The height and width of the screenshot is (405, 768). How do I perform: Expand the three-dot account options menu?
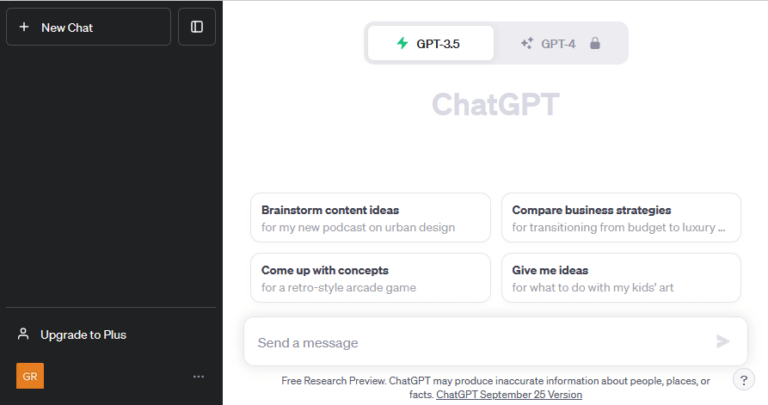[x=198, y=376]
